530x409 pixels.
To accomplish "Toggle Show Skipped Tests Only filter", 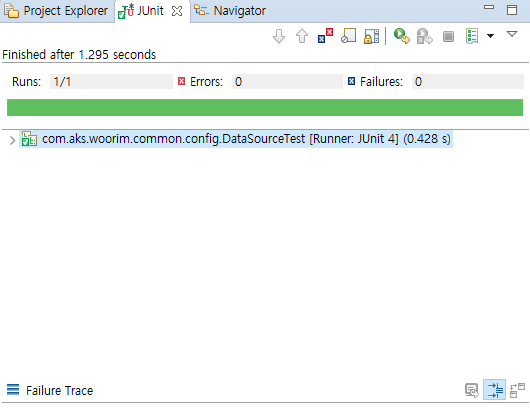I will coord(348,36).
